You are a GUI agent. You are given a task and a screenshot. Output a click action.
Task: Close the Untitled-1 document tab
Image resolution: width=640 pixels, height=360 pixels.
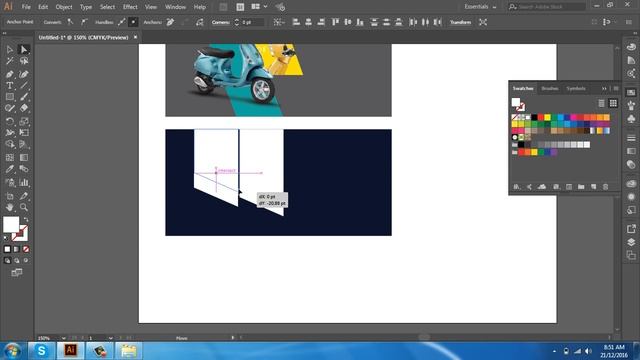136,37
